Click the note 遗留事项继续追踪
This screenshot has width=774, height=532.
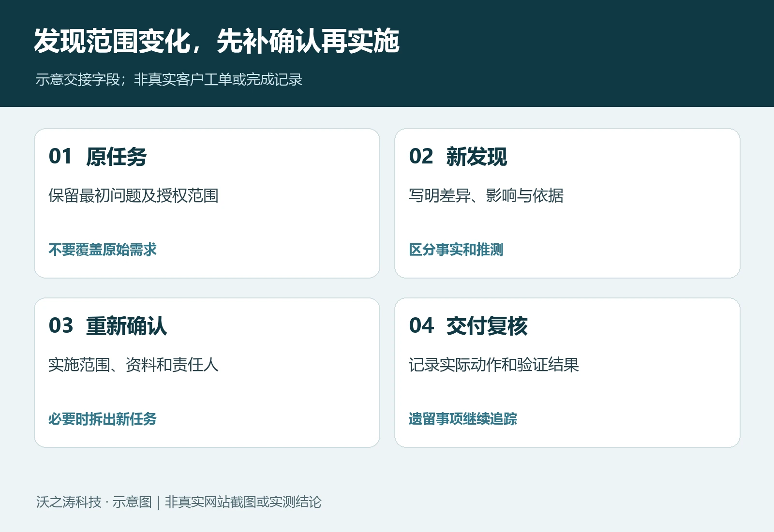pos(463,419)
